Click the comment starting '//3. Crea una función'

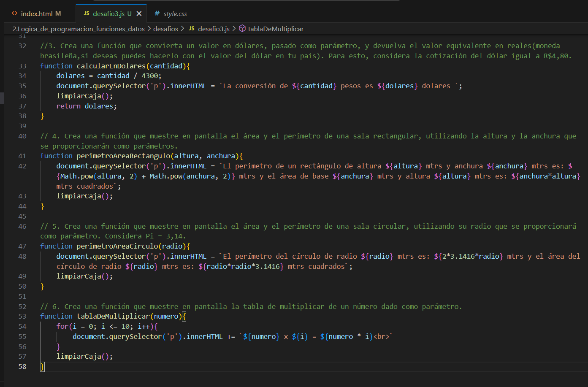tap(306, 51)
